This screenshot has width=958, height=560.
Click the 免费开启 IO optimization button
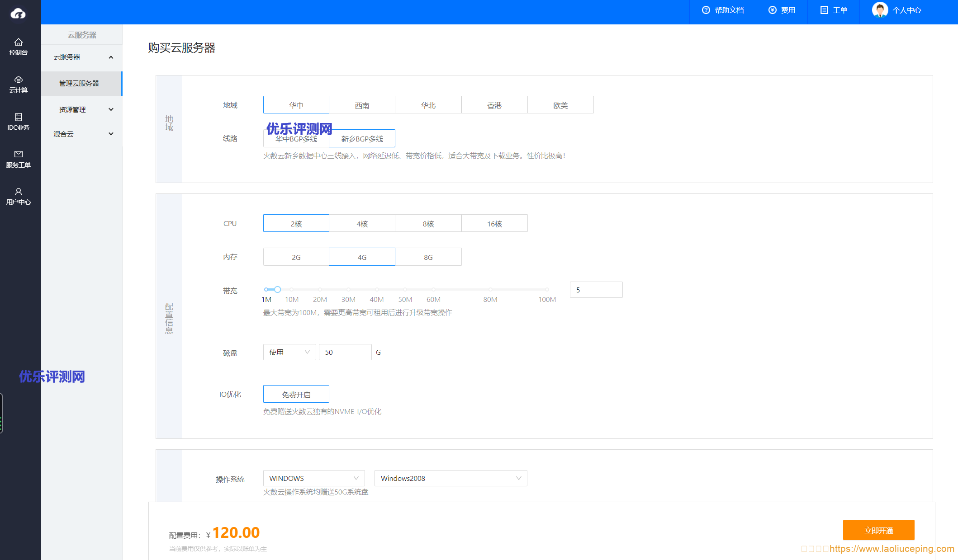[296, 395]
